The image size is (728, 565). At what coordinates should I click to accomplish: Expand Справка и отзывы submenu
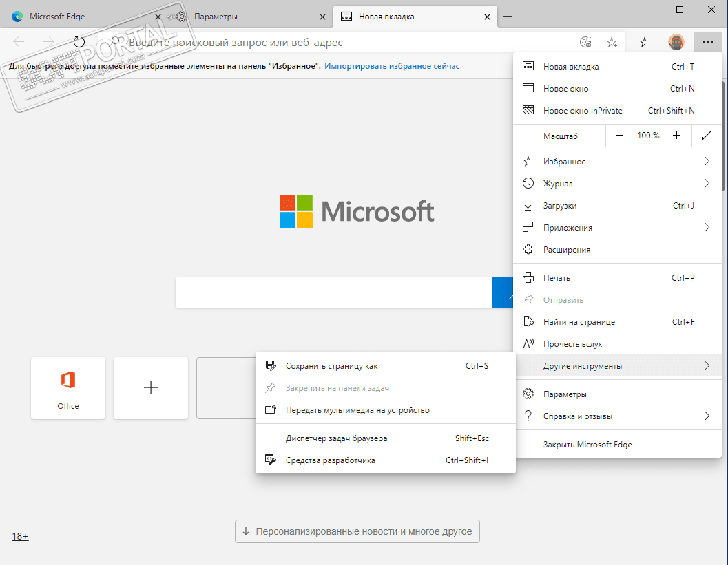point(617,416)
